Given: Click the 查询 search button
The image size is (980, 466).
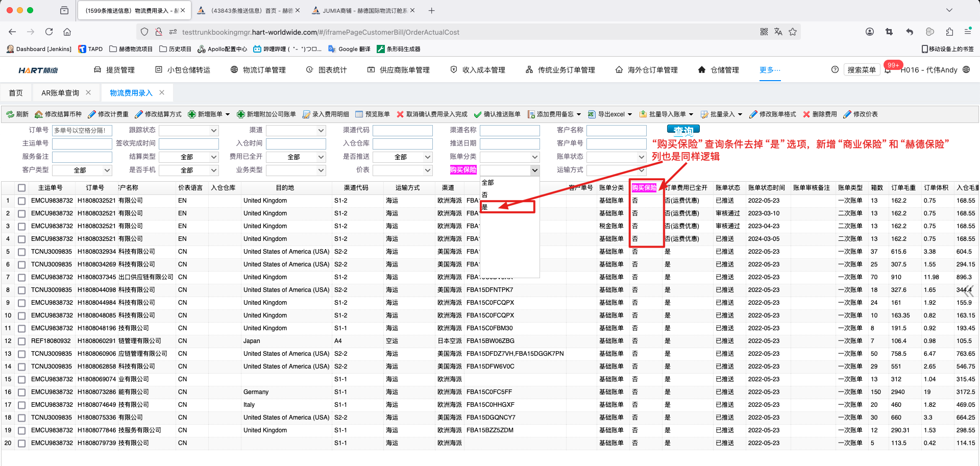Looking at the screenshot, I should [683, 130].
